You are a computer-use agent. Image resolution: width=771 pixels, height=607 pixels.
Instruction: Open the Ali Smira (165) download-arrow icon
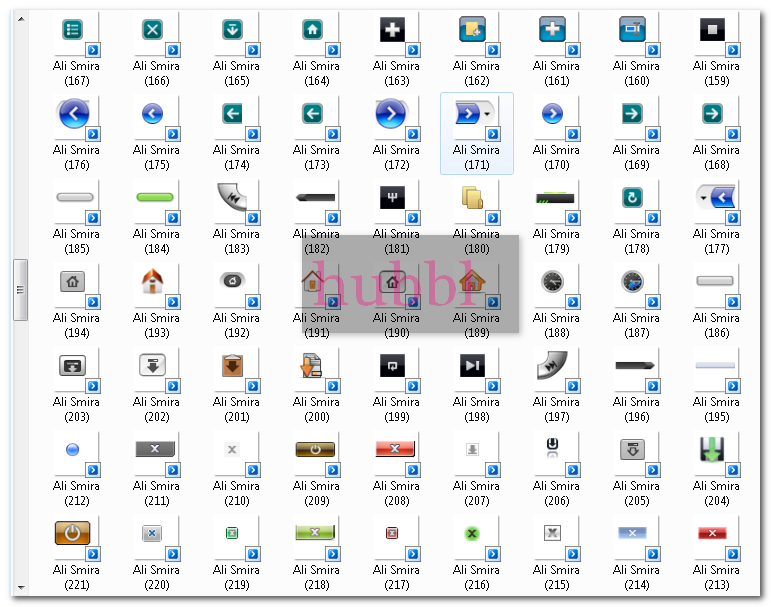pyautogui.click(x=233, y=30)
